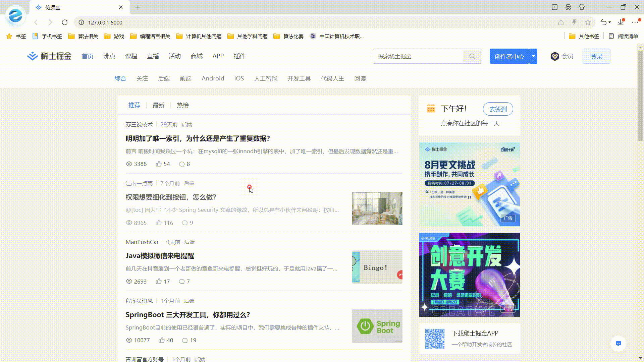
Task: Expand the 创作者中心 dropdown arrow
Action: click(x=533, y=56)
